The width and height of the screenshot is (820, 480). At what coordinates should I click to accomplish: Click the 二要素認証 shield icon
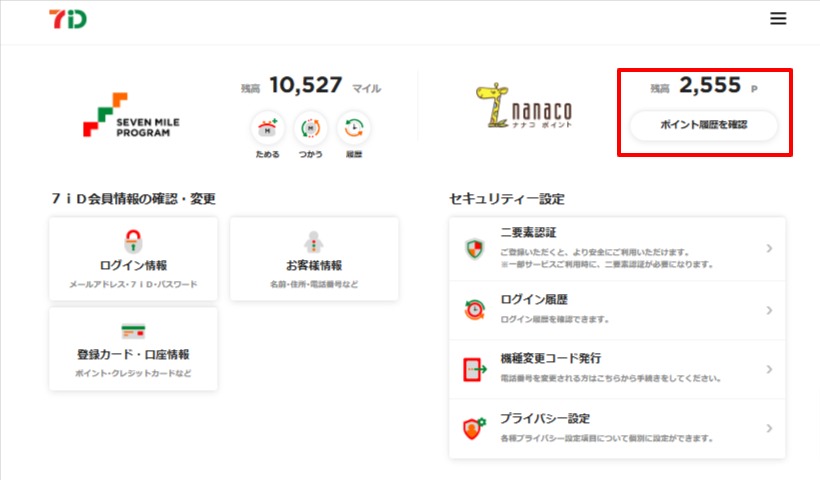474,249
